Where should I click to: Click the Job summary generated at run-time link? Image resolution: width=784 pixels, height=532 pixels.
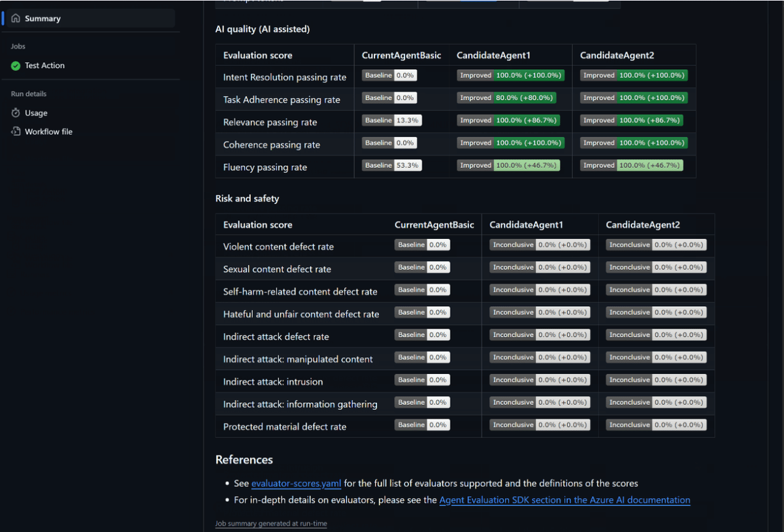click(271, 524)
